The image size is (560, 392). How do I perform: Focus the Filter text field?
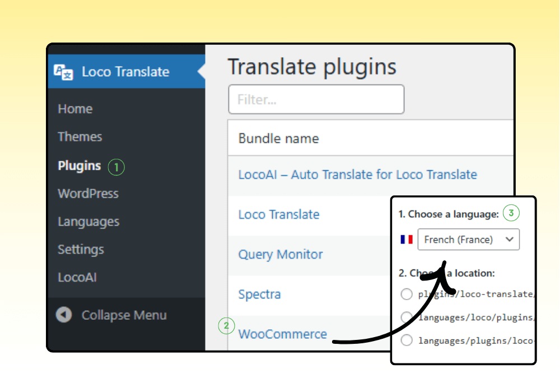tap(316, 99)
